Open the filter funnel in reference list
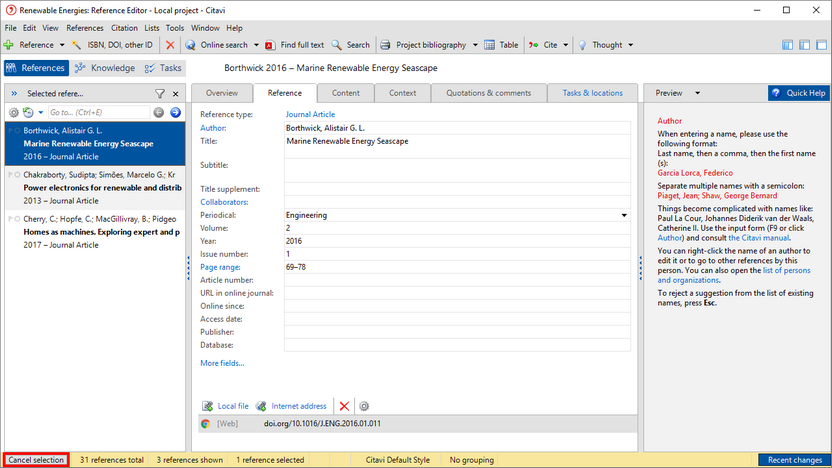The height and width of the screenshot is (468, 832). tap(160, 93)
